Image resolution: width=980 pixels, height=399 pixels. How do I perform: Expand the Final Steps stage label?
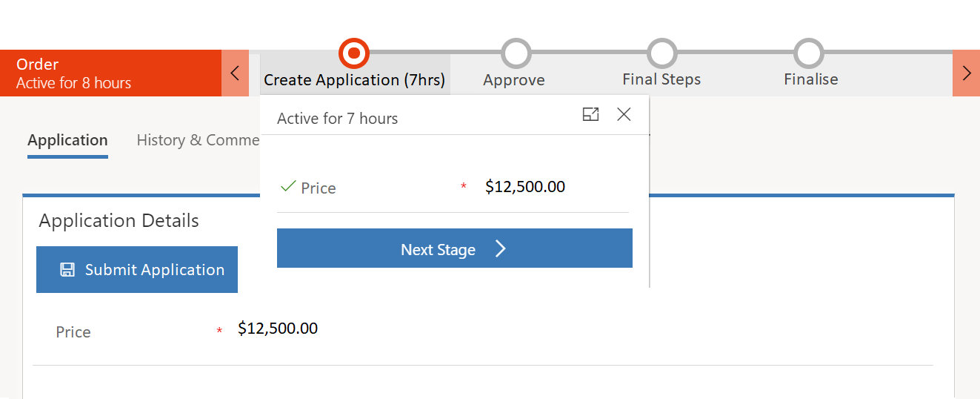click(x=661, y=79)
